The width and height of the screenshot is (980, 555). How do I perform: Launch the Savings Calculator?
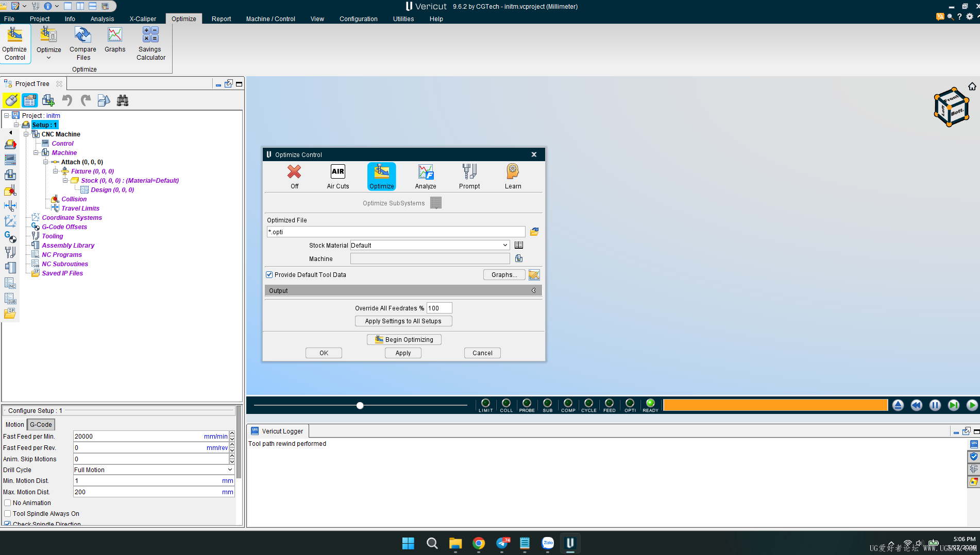tap(150, 44)
